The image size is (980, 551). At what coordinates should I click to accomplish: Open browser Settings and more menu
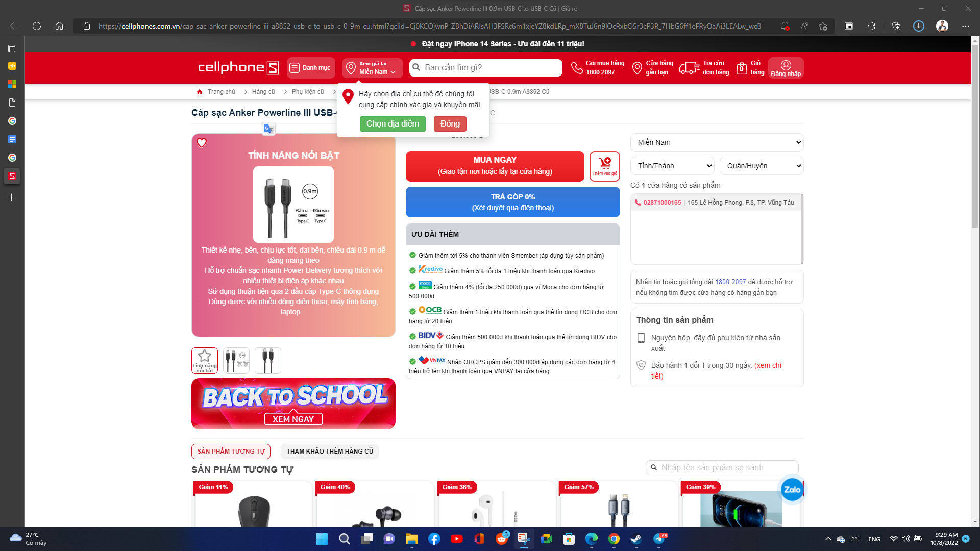click(965, 26)
